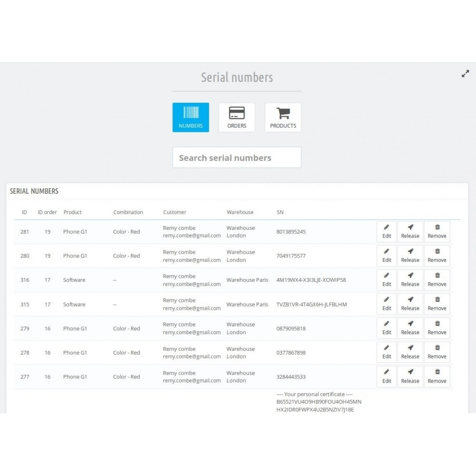This screenshot has height=476, width=476.
Task: Toggle fullscreen with the expand arrows icon
Action: coord(465,74)
